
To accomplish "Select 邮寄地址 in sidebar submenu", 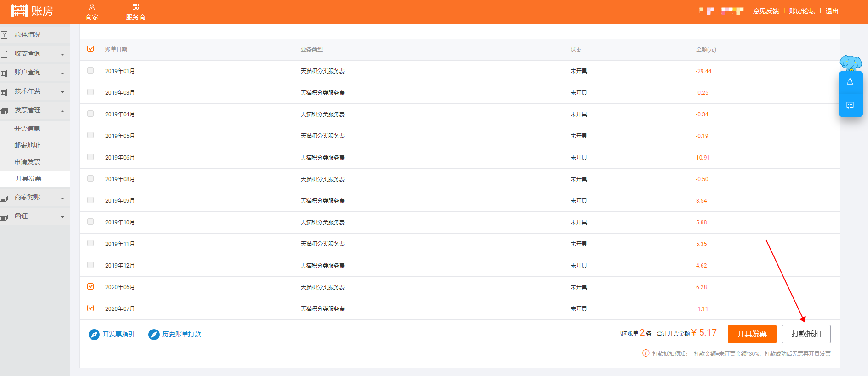I will point(27,145).
